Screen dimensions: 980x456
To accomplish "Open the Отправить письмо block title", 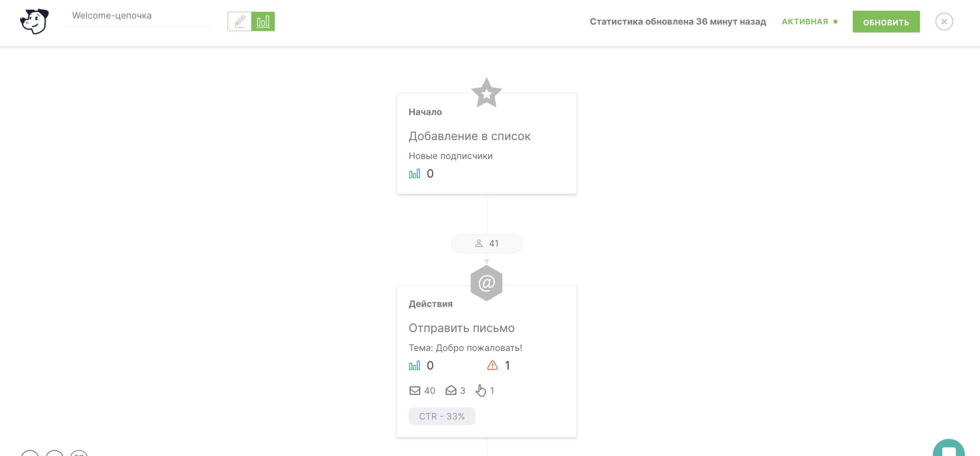I will pyautogui.click(x=461, y=328).
